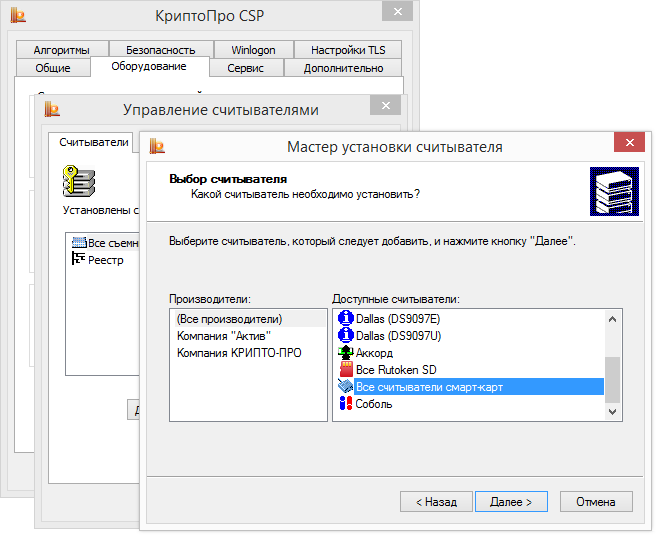Close the Мастер установки считывателя wizard
This screenshot has width=656, height=536.
click(x=629, y=142)
